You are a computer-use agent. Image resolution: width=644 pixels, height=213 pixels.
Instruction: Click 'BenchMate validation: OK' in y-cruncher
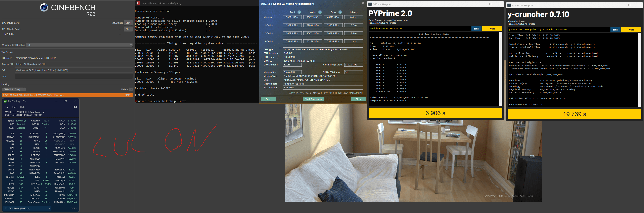click(x=526, y=105)
